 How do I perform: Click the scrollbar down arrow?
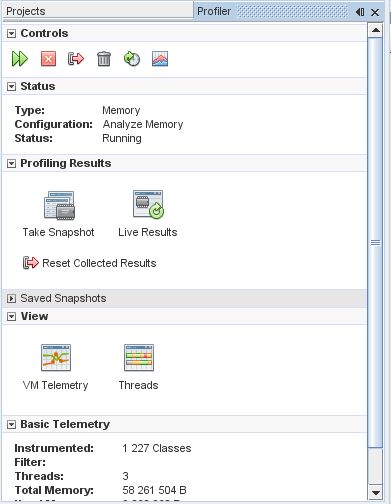(x=376, y=492)
